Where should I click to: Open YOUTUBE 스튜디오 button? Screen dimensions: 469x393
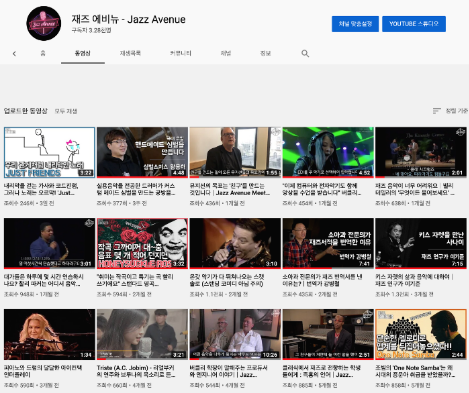pos(414,24)
